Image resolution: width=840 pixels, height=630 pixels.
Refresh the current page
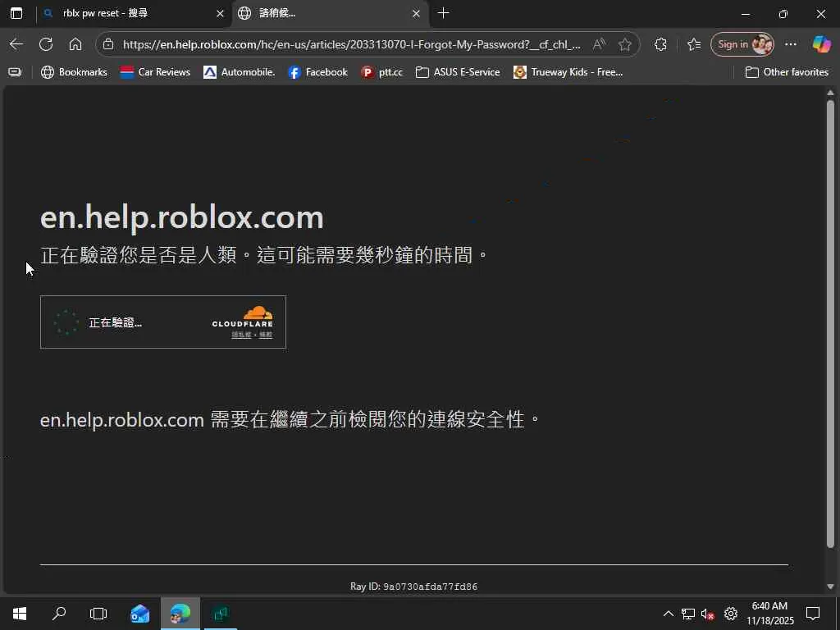point(46,44)
